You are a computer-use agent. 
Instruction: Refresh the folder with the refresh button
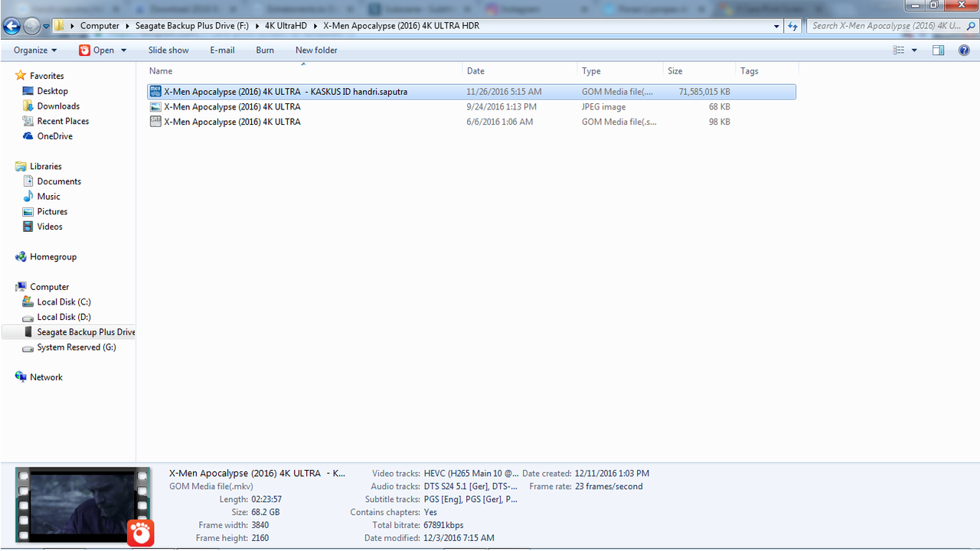click(793, 25)
